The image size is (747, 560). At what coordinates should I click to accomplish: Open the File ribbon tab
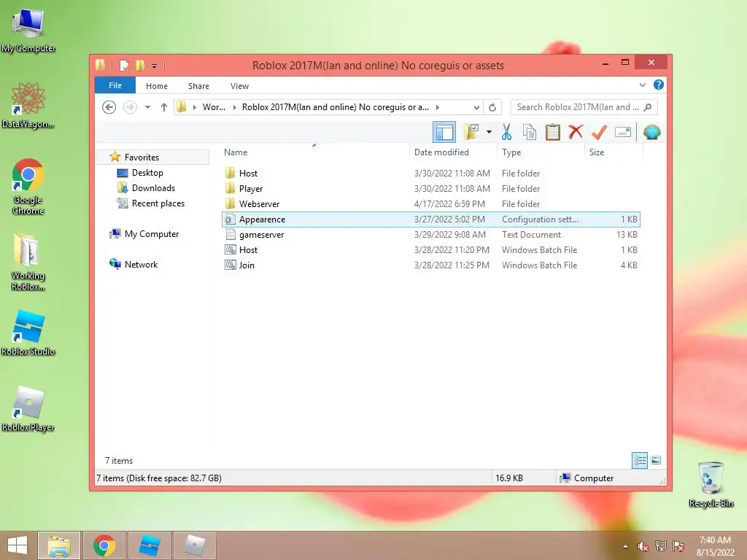coord(115,85)
